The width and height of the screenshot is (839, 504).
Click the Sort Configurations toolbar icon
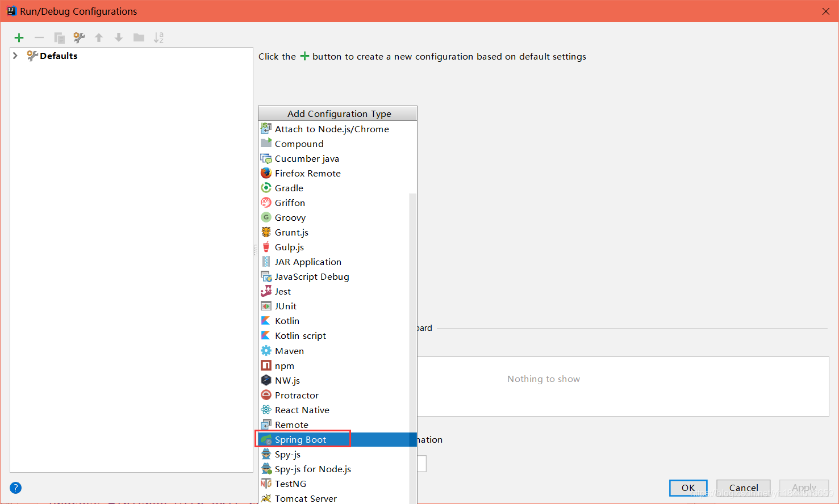tap(158, 37)
